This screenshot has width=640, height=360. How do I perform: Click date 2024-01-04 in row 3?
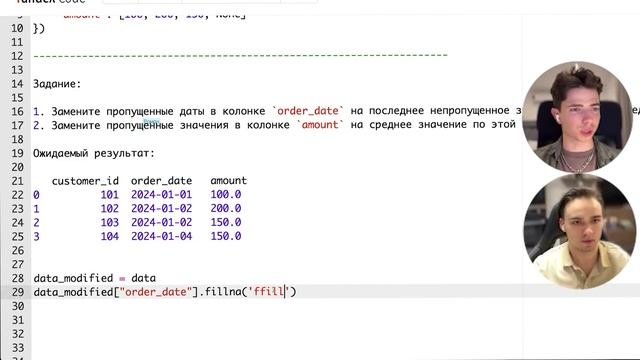pos(161,236)
